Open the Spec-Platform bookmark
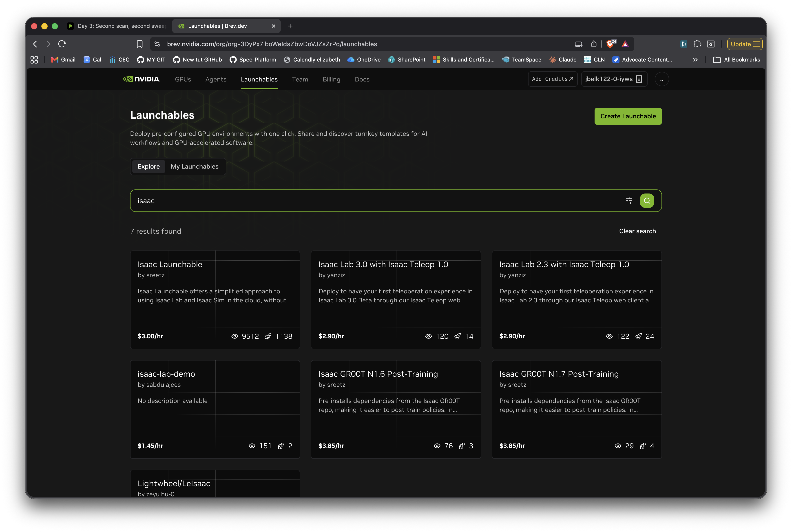 (x=252, y=60)
